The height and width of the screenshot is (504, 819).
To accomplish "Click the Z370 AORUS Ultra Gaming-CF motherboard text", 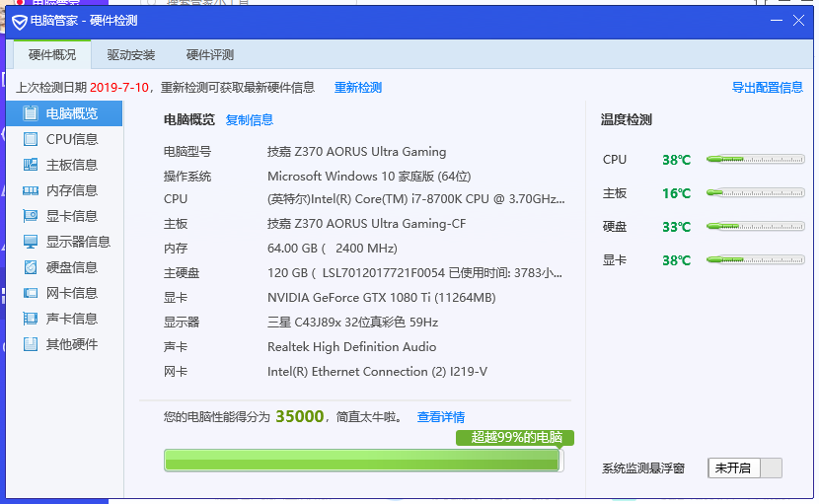I will click(367, 224).
